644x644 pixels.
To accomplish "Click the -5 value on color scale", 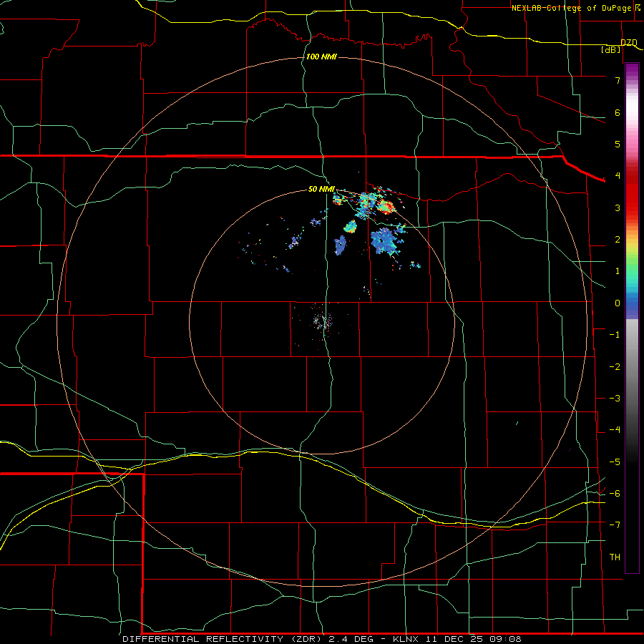I will (615, 462).
